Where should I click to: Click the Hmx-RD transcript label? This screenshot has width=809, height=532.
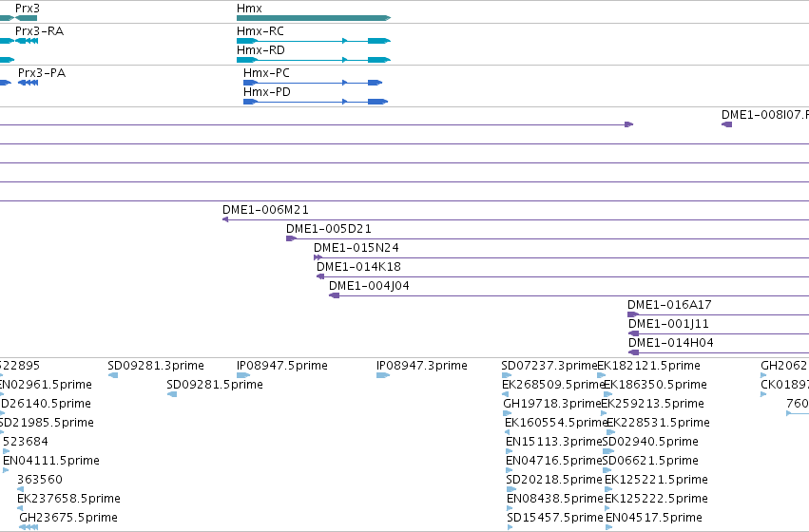click(260, 50)
